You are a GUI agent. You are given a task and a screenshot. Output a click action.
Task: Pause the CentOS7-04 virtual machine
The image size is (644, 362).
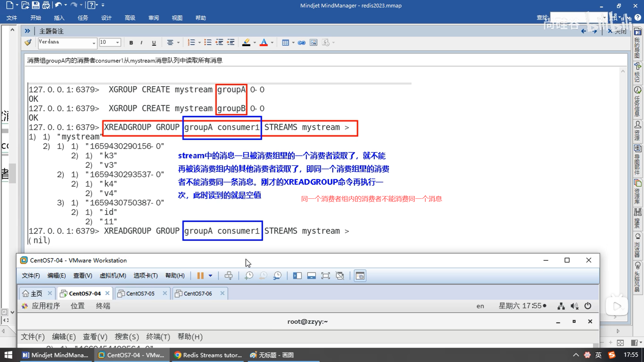tap(200, 276)
